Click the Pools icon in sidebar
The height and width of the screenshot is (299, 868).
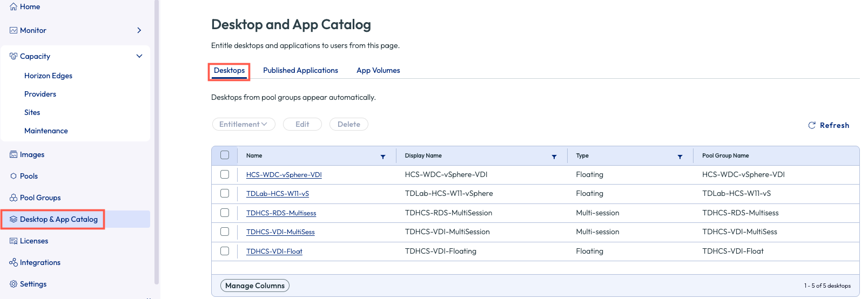click(14, 176)
